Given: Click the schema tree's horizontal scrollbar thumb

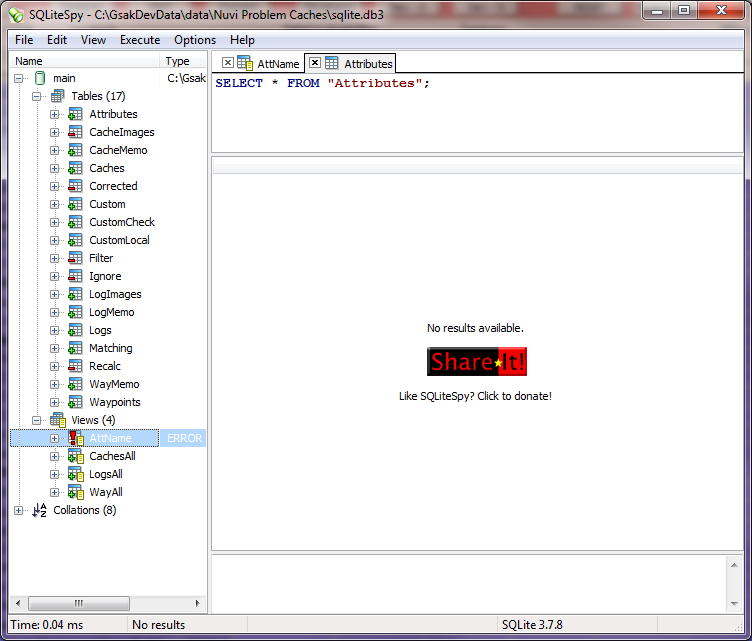Looking at the screenshot, I should coord(79,603).
